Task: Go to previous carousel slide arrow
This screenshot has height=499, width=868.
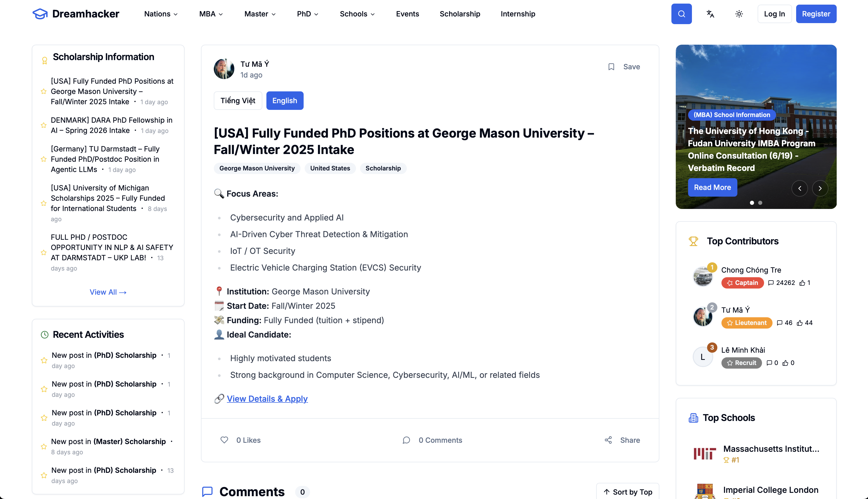Action: [x=799, y=188]
